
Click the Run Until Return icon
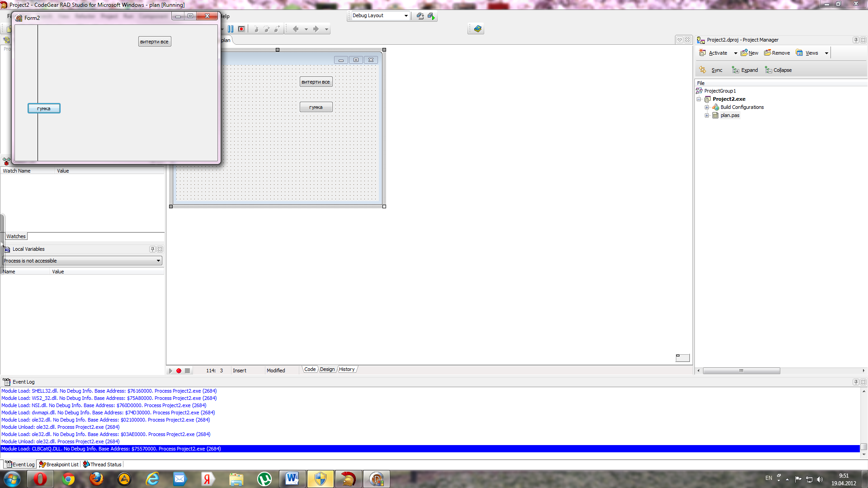(x=277, y=29)
